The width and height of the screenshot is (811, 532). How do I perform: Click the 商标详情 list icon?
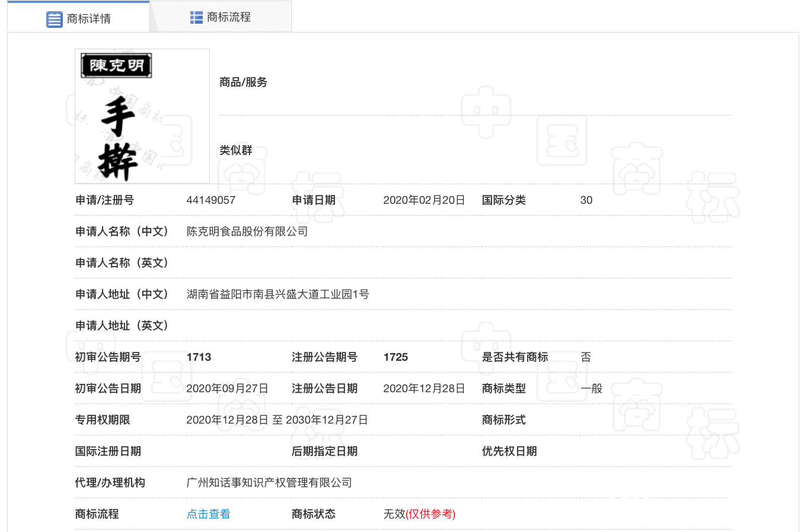(x=54, y=19)
